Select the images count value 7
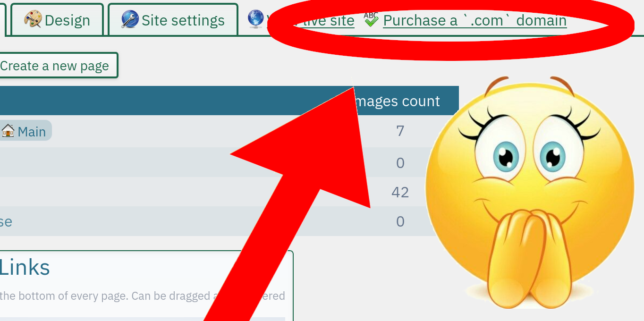644x321 pixels. [400, 131]
